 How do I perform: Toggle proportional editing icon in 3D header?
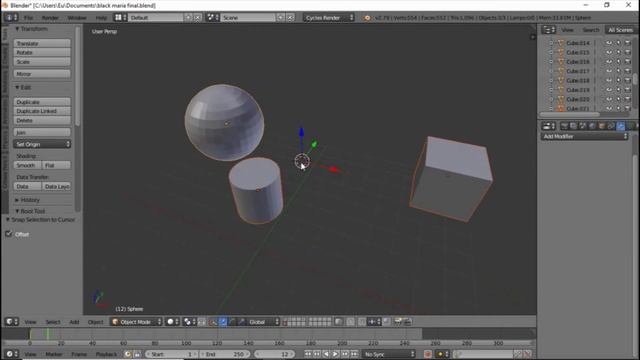[351, 322]
